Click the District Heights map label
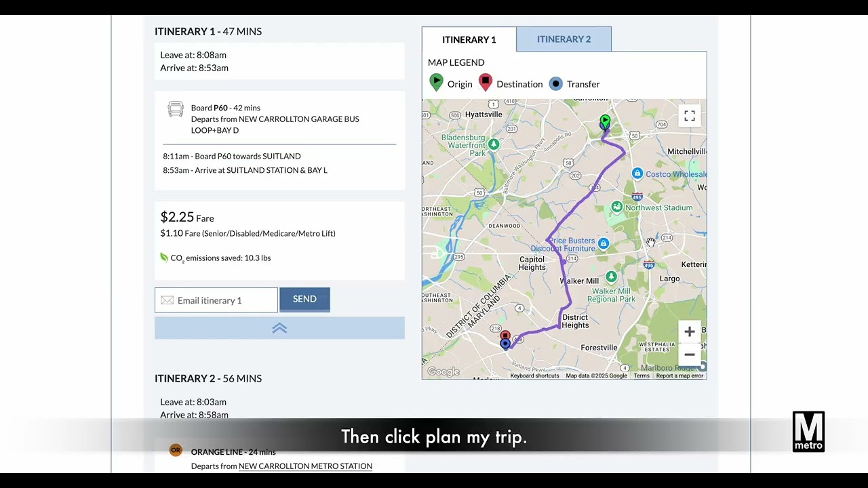Screen dimensions: 868x488 (575, 321)
